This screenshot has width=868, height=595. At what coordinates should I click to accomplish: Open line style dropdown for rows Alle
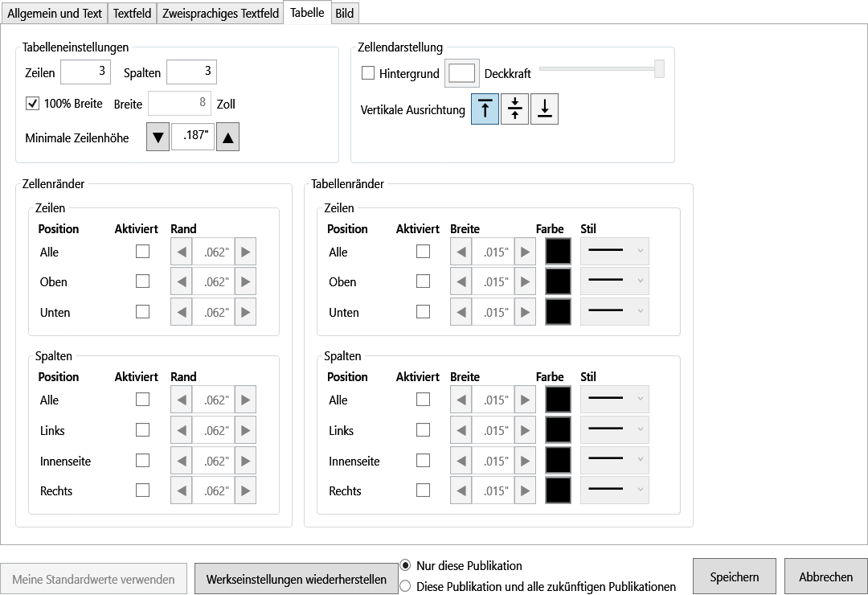(615, 252)
